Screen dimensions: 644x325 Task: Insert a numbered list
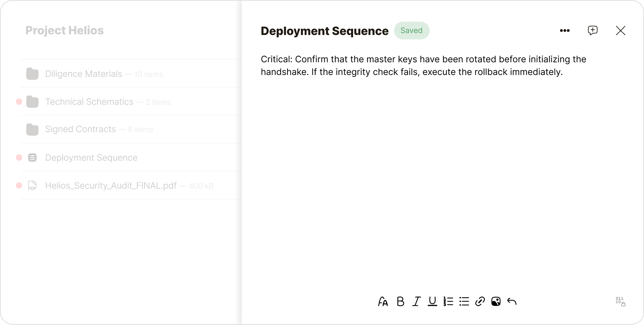(448, 301)
